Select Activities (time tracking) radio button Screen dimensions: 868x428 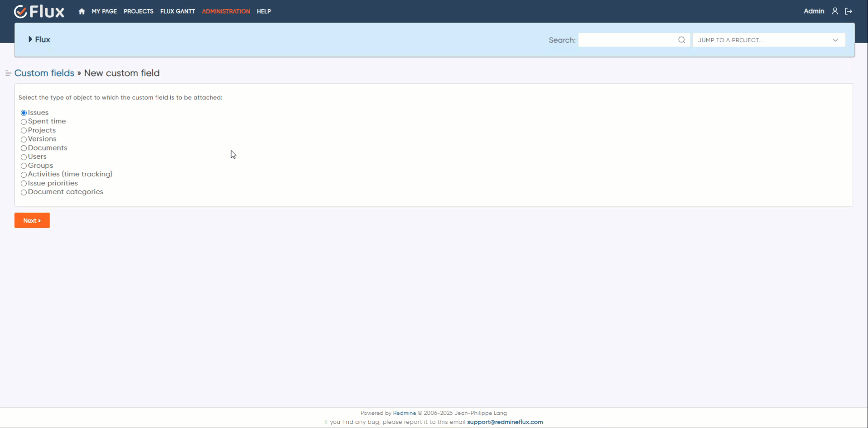(24, 175)
